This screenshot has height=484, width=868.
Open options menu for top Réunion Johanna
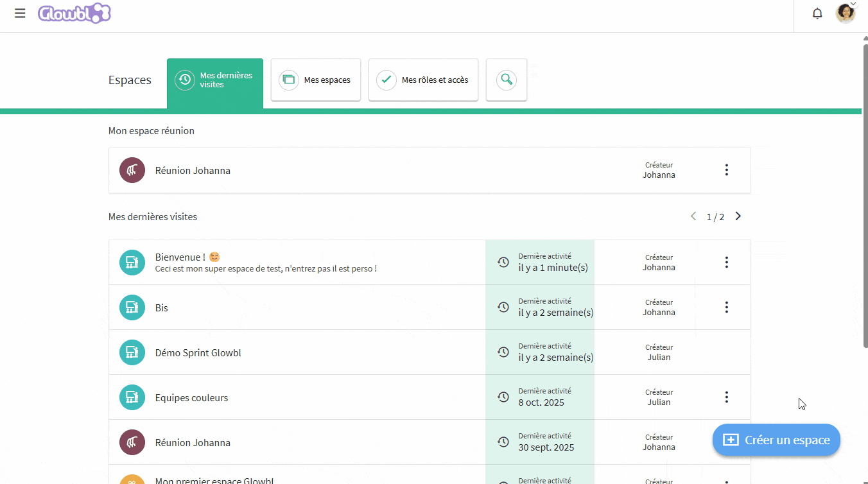727,170
